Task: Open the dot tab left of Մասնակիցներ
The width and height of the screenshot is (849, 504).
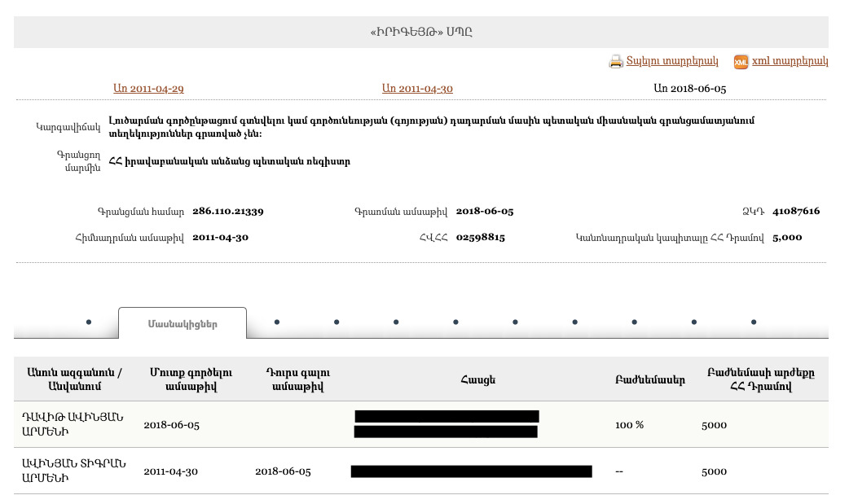Action: (89, 322)
